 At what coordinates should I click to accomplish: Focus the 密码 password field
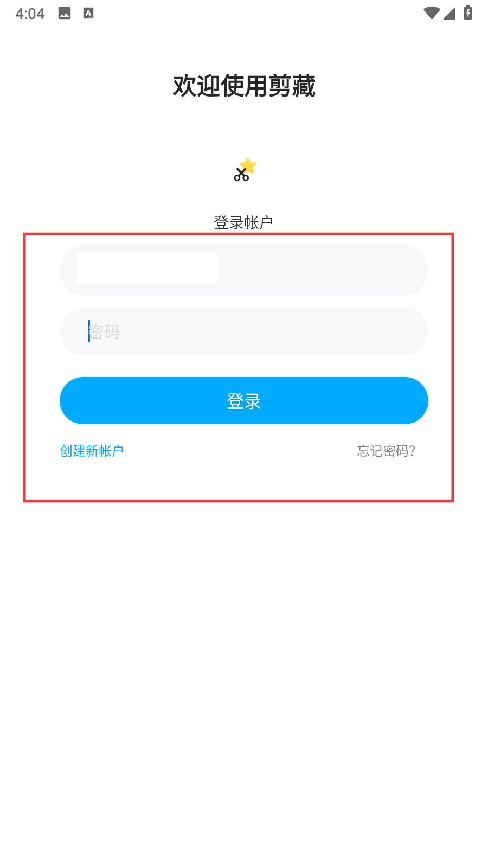coord(244,331)
